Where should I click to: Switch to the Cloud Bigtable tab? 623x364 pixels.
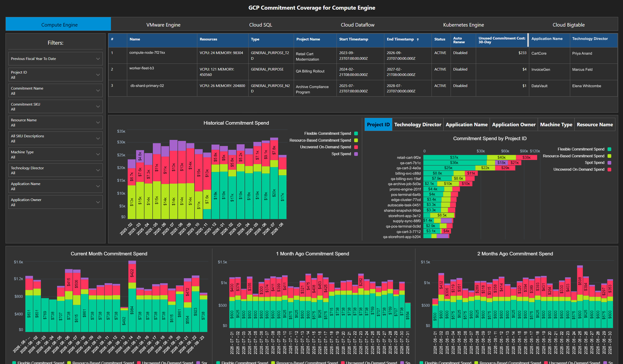pos(568,25)
